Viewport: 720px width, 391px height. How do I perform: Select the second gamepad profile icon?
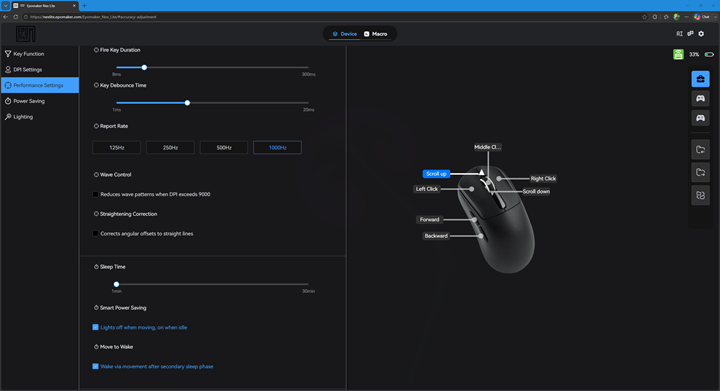[700, 118]
